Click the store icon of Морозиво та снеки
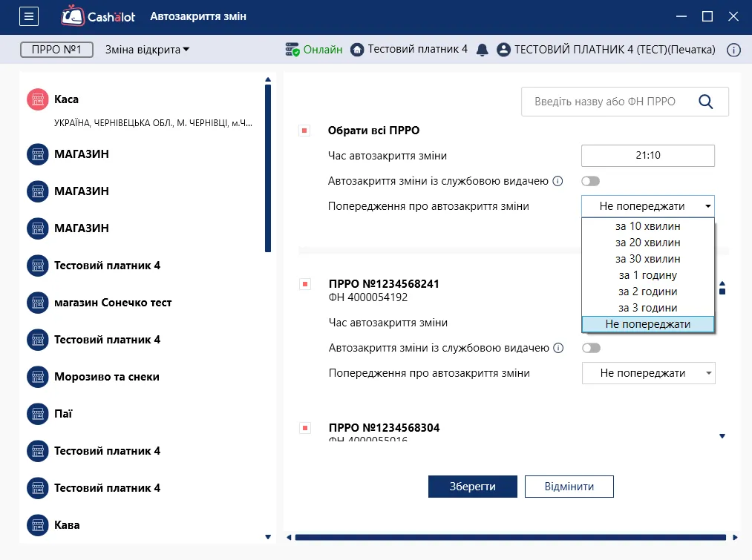 tap(37, 377)
